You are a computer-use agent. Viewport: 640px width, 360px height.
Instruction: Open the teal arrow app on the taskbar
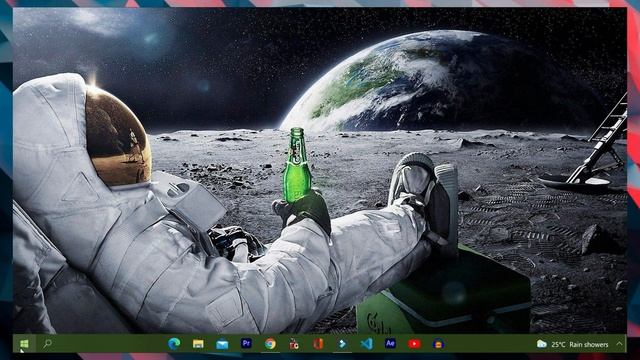(342, 344)
